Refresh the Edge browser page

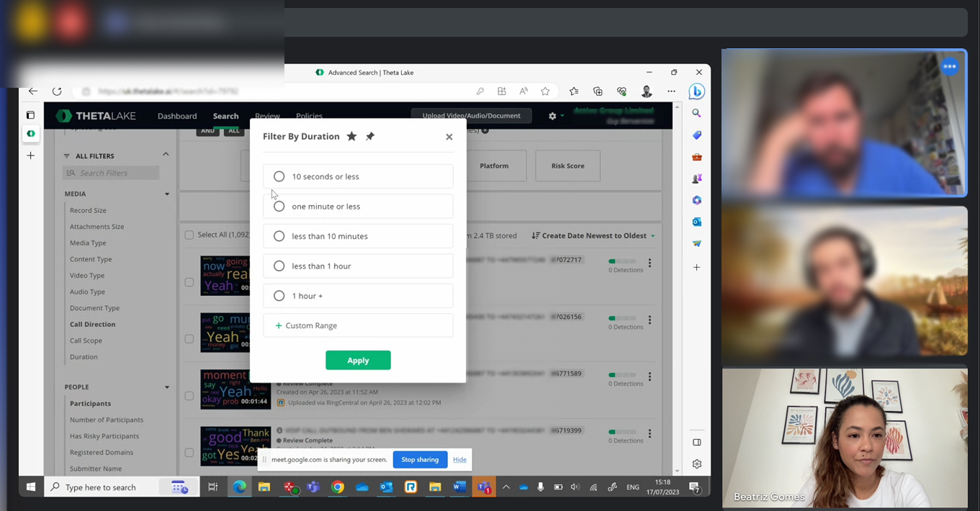point(57,91)
